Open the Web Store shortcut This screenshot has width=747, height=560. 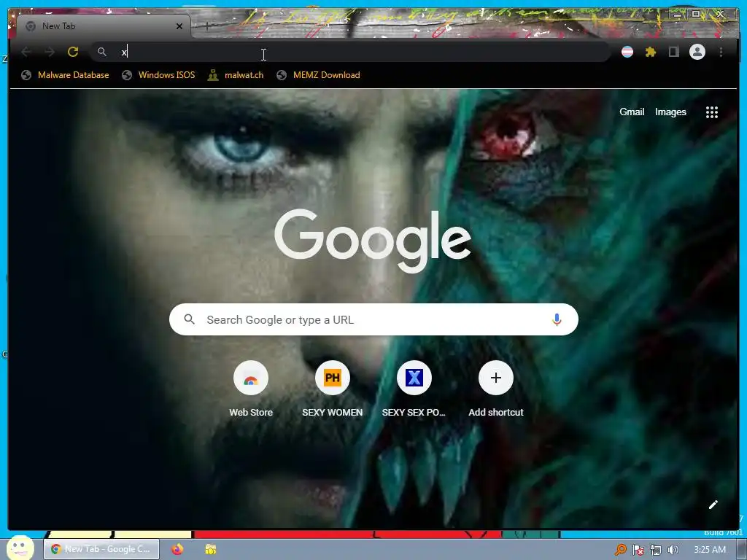coord(251,389)
